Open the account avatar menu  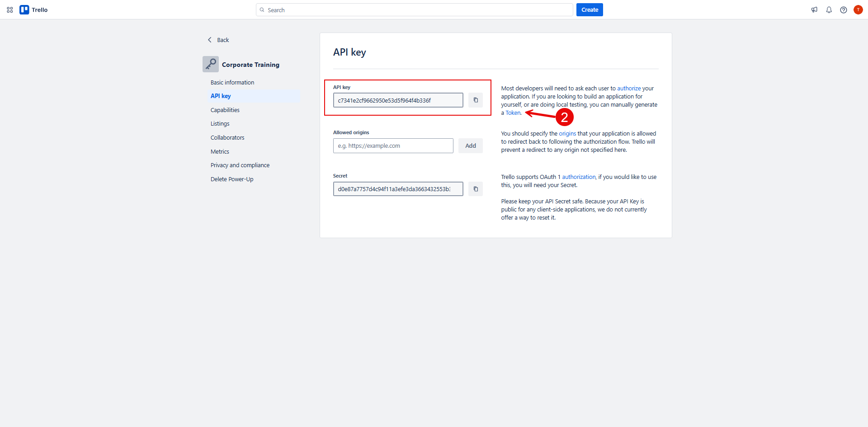point(858,9)
